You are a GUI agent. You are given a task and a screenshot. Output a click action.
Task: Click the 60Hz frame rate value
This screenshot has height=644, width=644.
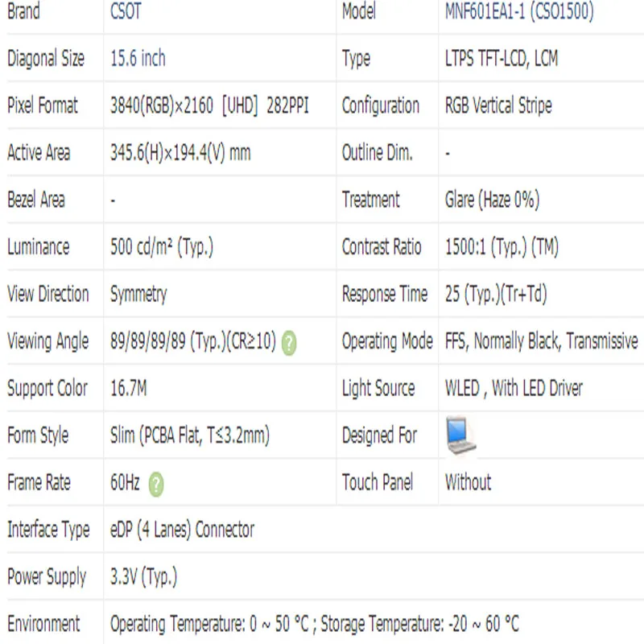125,482
